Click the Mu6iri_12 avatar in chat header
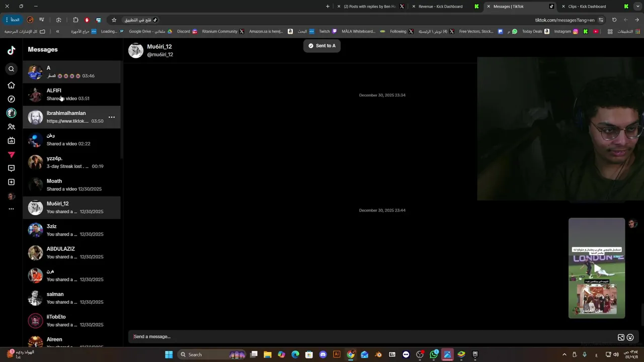644x362 pixels. [136, 50]
